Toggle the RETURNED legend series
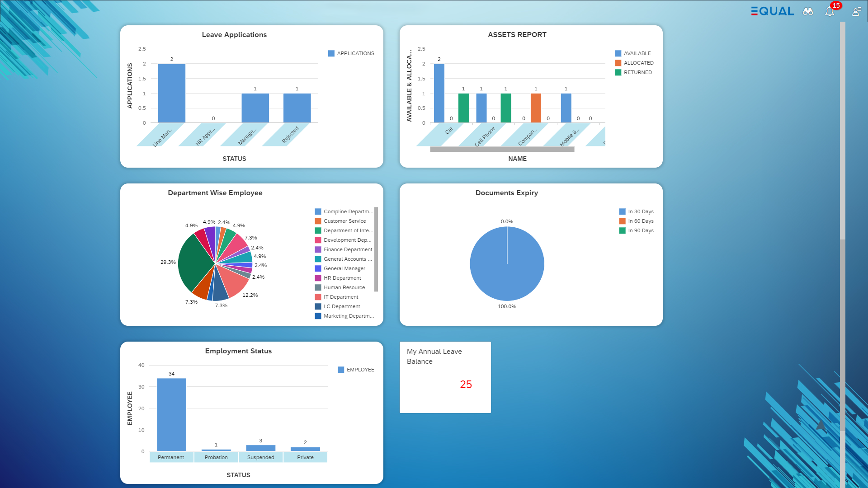 (x=633, y=72)
